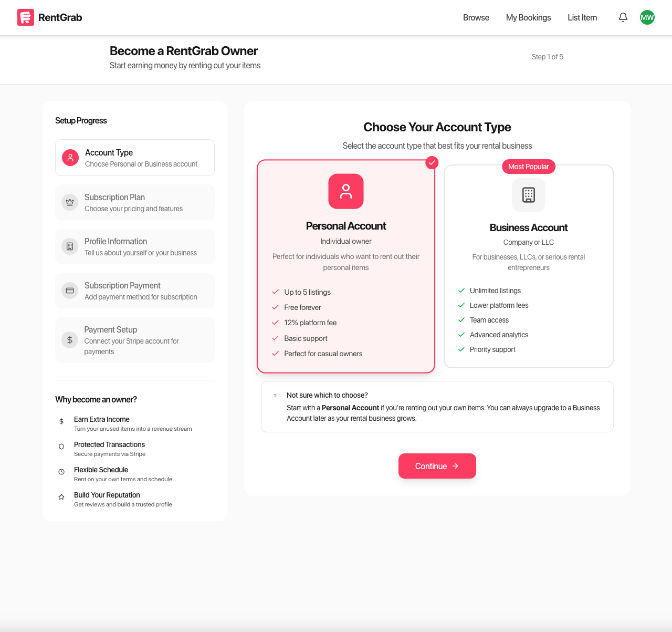
Task: Click the Profile Information building icon
Action: tap(70, 246)
